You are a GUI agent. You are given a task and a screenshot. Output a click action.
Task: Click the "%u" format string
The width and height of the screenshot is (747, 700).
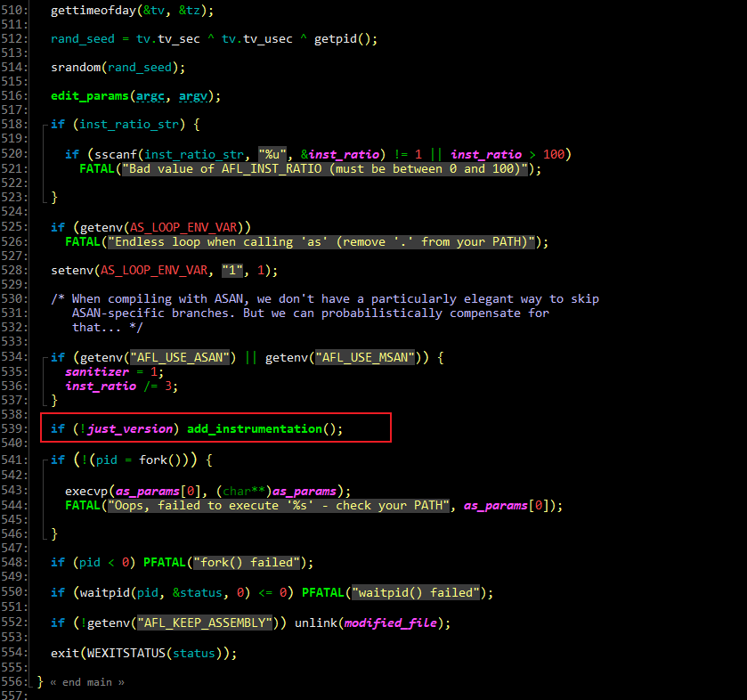pyautogui.click(x=272, y=154)
